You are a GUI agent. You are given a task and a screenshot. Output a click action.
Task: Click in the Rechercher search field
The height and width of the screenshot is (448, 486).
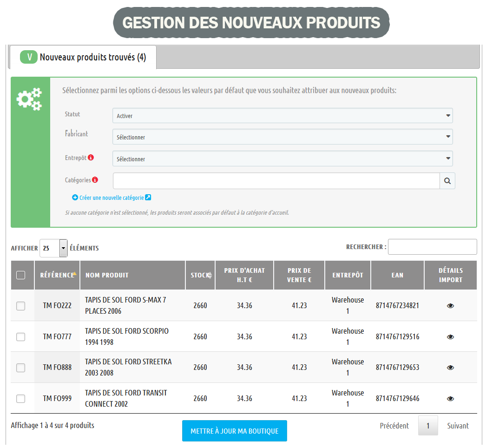click(432, 247)
